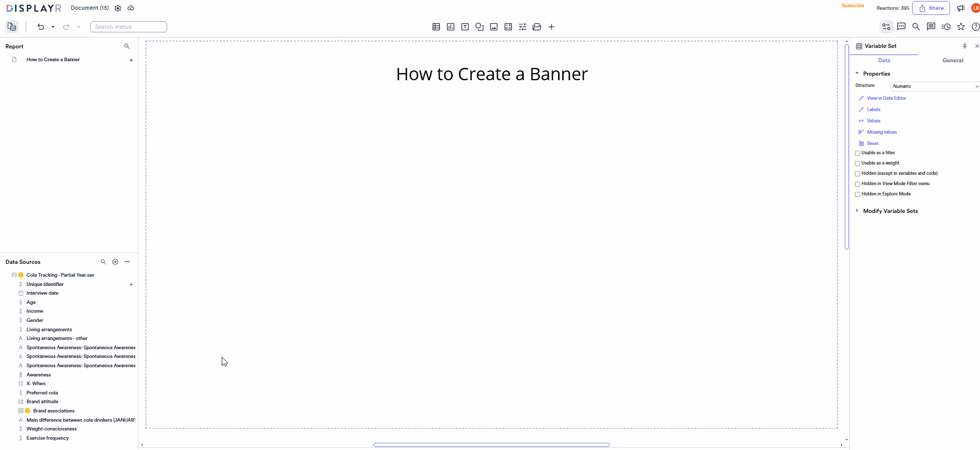Open the Labels link
The width and height of the screenshot is (980, 450).
coord(874,110)
